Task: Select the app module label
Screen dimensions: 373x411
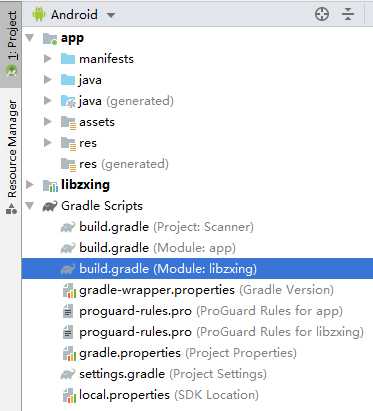Action: 72,38
